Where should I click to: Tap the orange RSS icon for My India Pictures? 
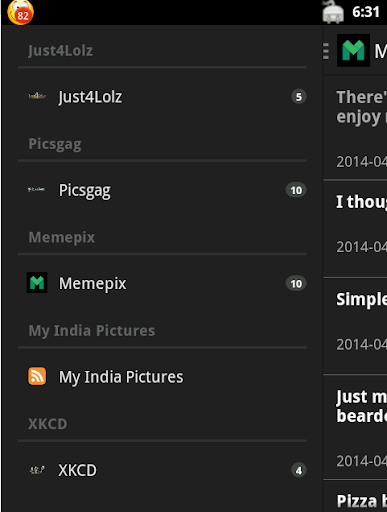[37, 376]
